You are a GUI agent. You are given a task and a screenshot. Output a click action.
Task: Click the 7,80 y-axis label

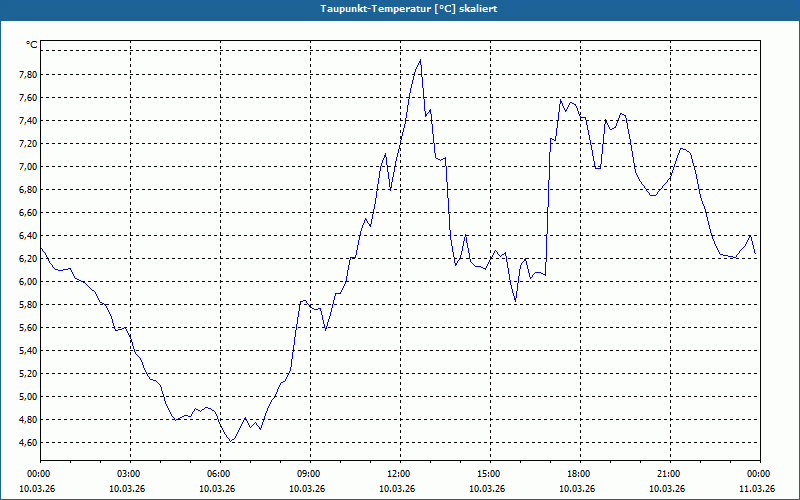tap(27, 75)
